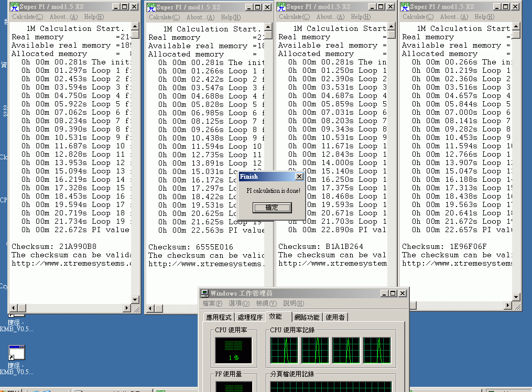
Task: Switch to the 應用程式 tab
Action: pyautogui.click(x=219, y=317)
